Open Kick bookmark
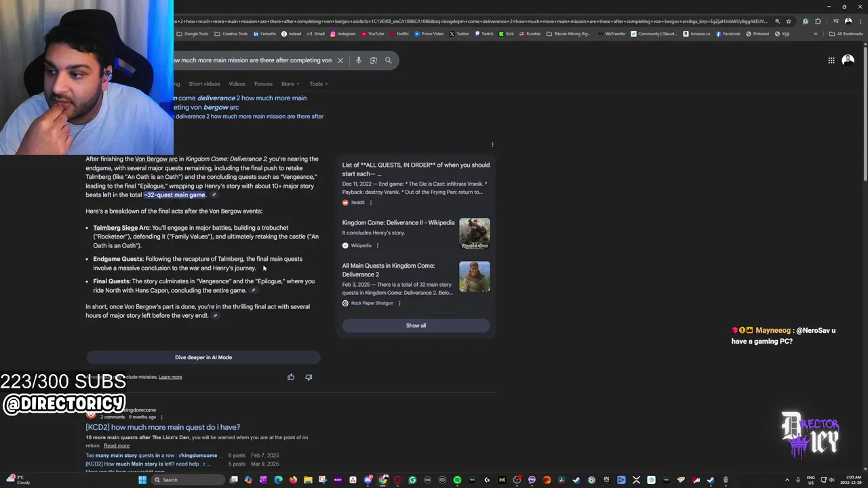 [507, 34]
